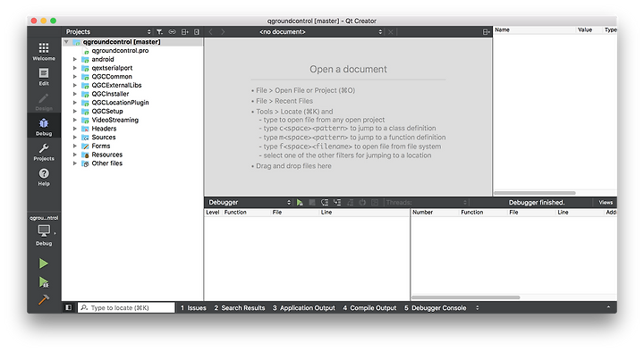The width and height of the screenshot is (644, 352).
Task: Start debugging from Debugger toolbar
Action: [x=300, y=202]
